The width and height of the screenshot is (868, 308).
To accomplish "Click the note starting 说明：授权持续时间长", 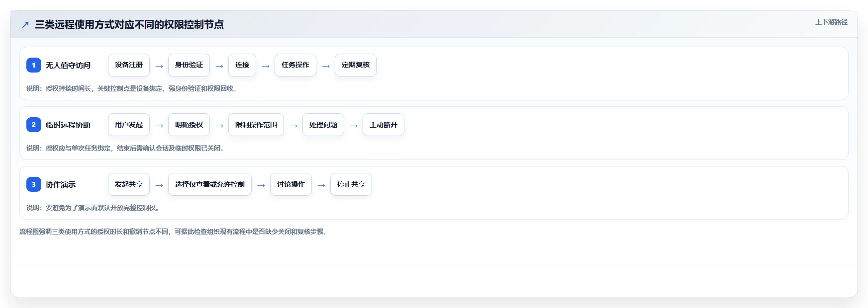I will tap(133, 88).
